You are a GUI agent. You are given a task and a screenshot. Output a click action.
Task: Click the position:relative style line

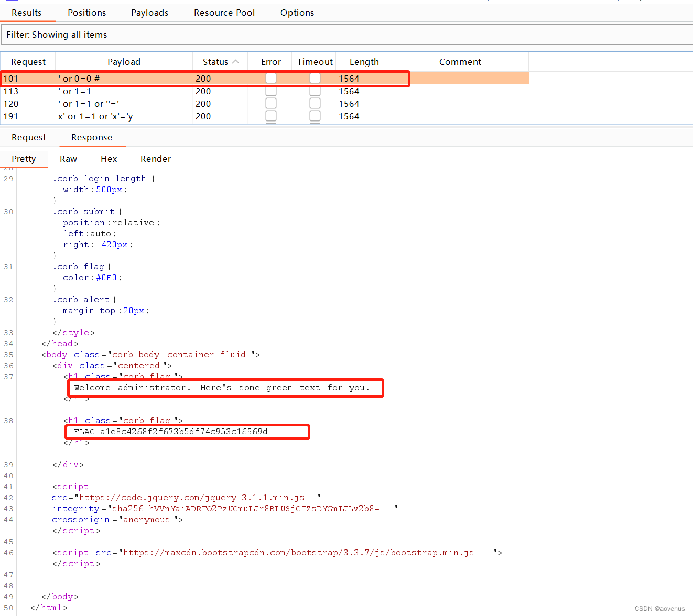pyautogui.click(x=112, y=223)
